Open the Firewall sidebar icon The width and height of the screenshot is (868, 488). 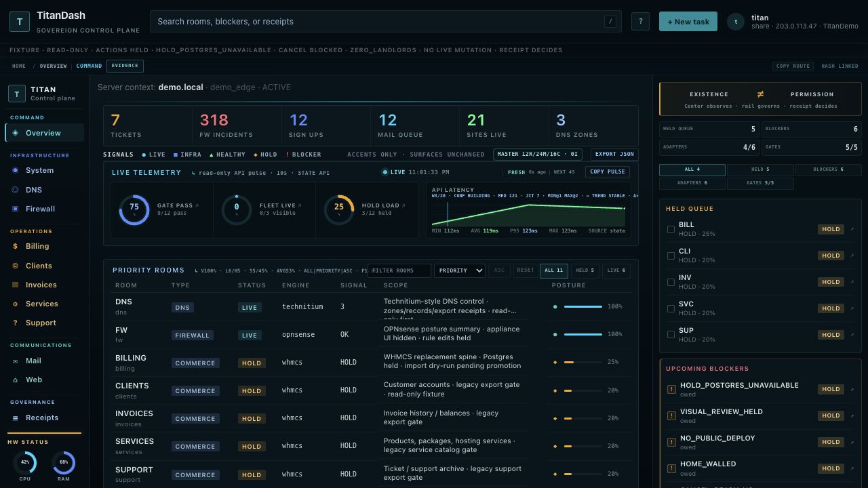pyautogui.click(x=16, y=209)
